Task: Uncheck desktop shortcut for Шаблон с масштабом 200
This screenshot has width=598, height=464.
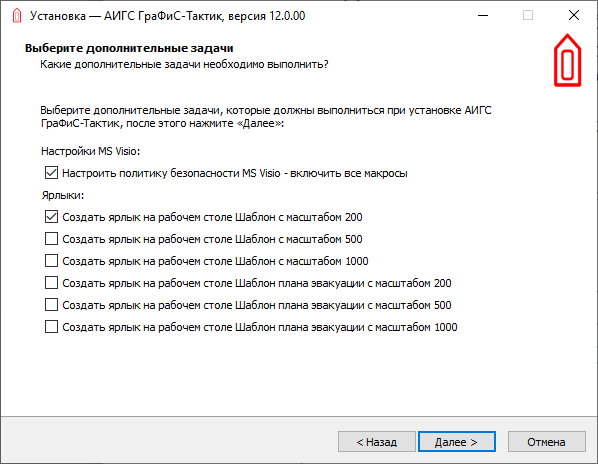Action: (51, 217)
